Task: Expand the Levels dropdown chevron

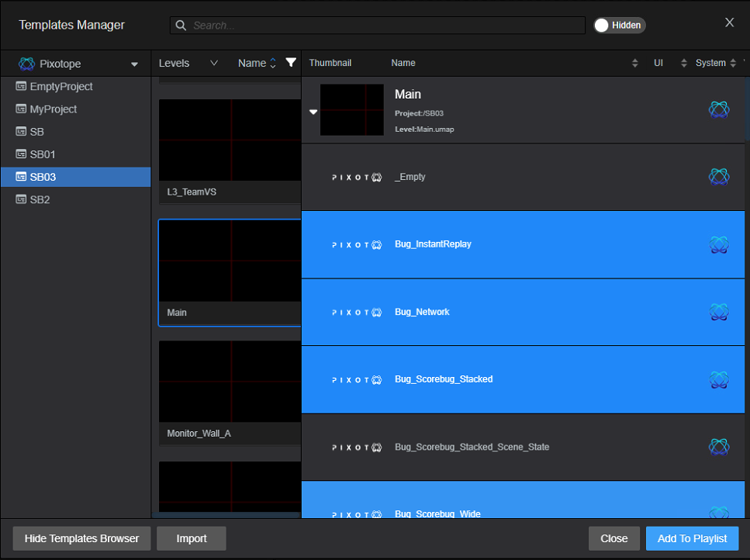Action: (x=214, y=63)
